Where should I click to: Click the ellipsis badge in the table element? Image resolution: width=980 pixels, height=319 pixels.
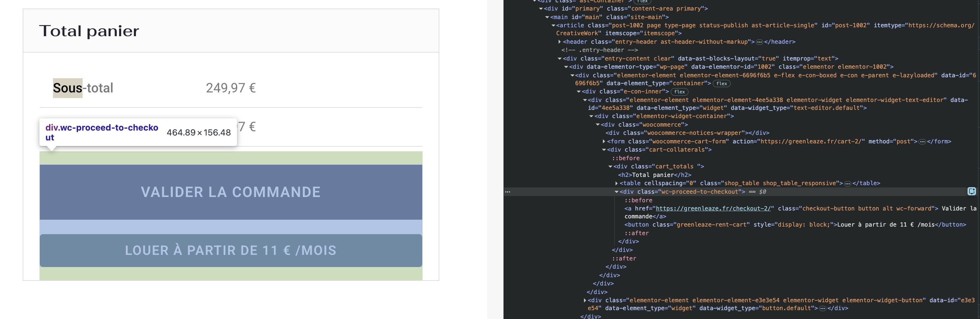848,184
